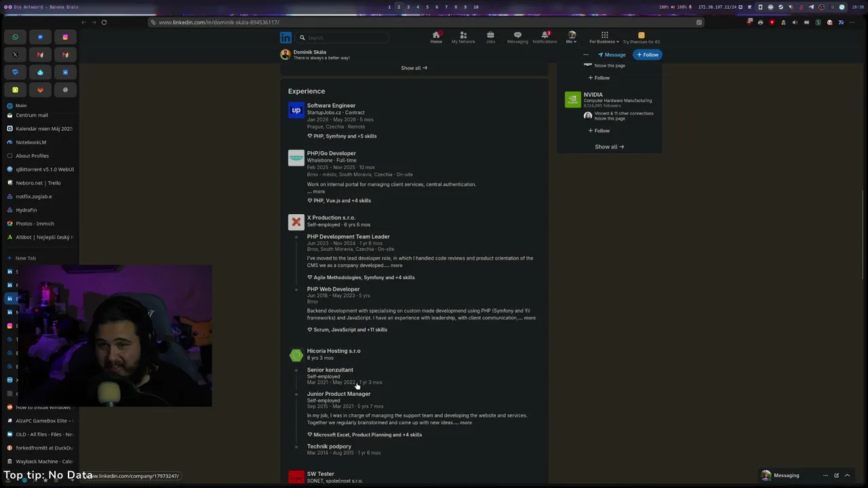Viewport: 868px width, 488px height.
Task: Message Dominik Skála
Action: 612,55
